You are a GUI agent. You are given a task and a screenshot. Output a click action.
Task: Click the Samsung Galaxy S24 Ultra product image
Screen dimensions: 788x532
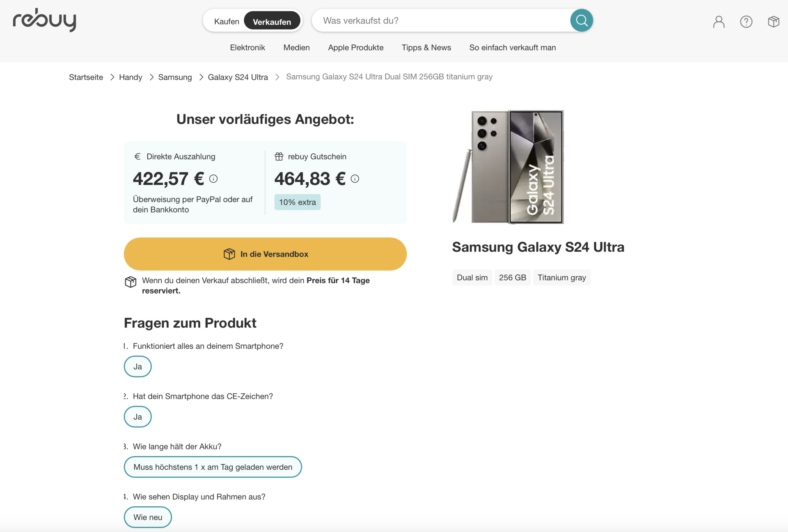click(509, 167)
